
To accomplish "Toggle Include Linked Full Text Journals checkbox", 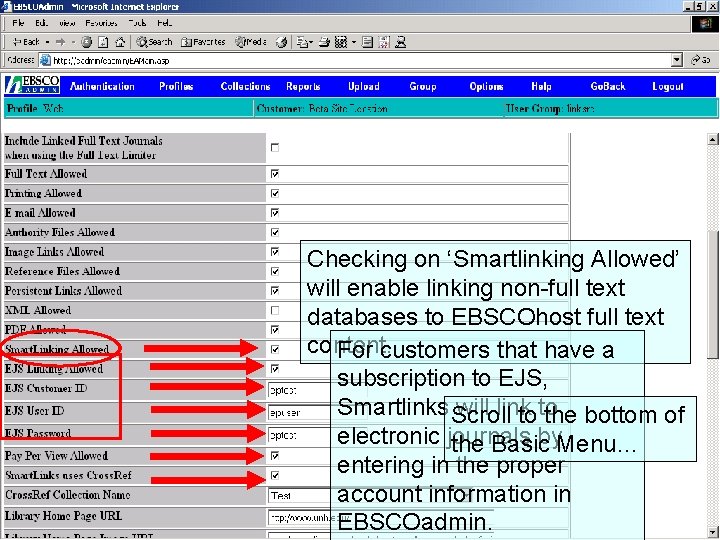I will tap(275, 147).
